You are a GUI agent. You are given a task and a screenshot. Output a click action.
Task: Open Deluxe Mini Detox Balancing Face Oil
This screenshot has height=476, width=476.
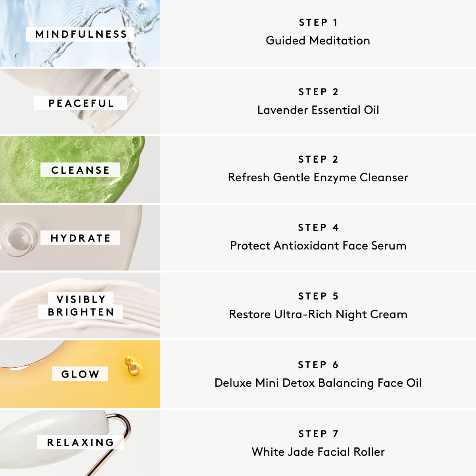[x=318, y=383]
